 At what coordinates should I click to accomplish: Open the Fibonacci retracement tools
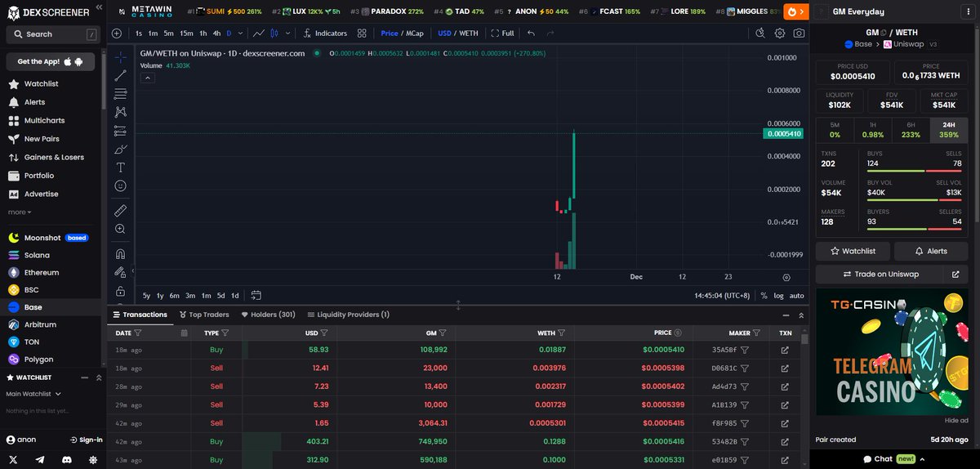pyautogui.click(x=121, y=93)
